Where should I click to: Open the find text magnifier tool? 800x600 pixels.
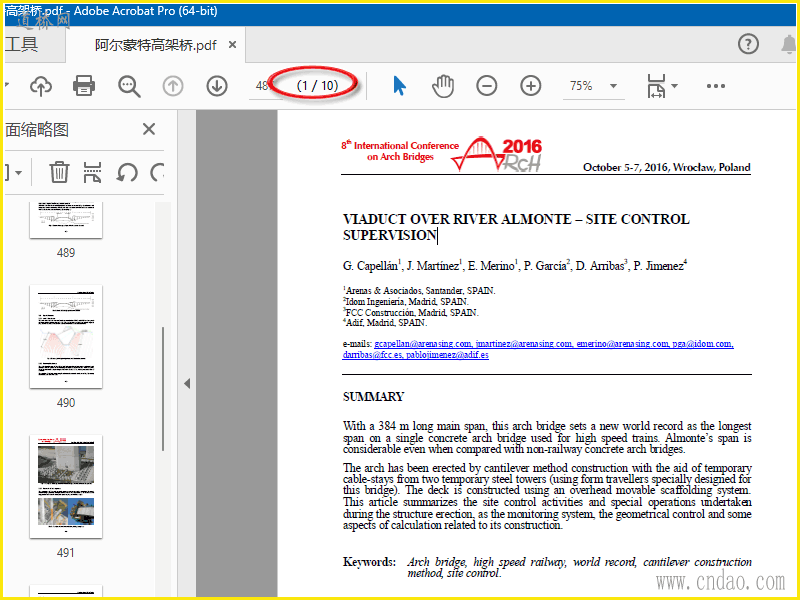point(129,86)
